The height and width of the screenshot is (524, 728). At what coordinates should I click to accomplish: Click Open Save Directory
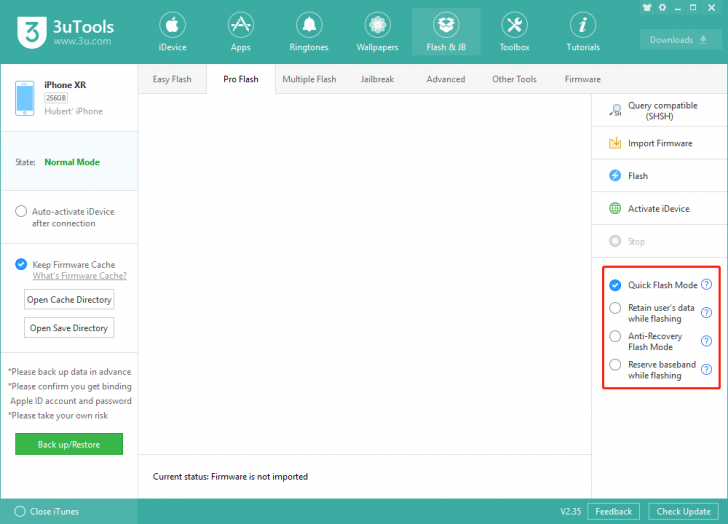coord(69,328)
